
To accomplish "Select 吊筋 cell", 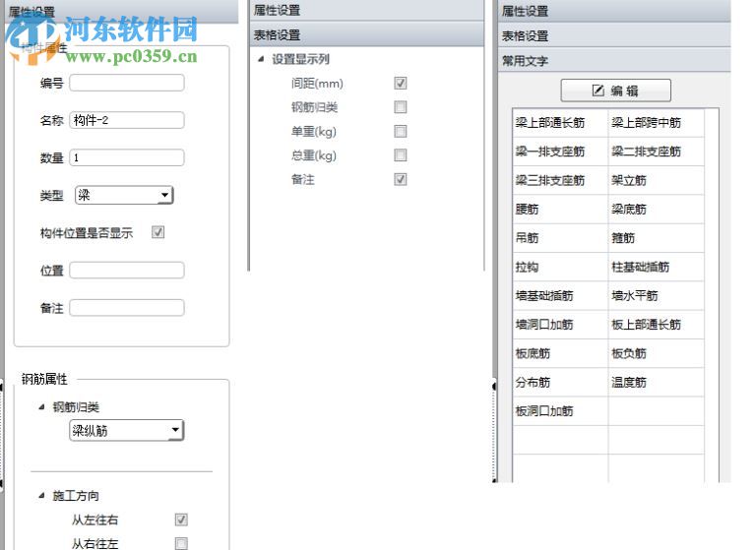I will pyautogui.click(x=560, y=238).
